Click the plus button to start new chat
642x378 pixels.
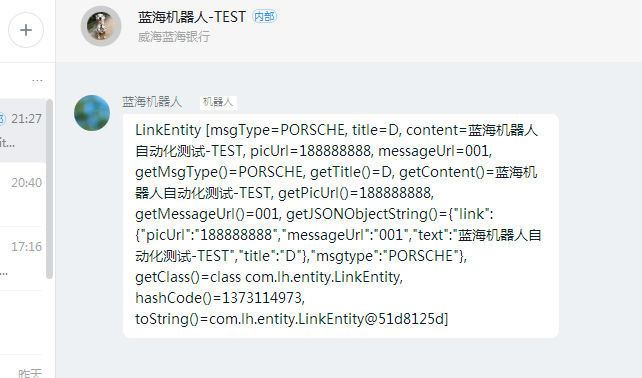[x=26, y=30]
